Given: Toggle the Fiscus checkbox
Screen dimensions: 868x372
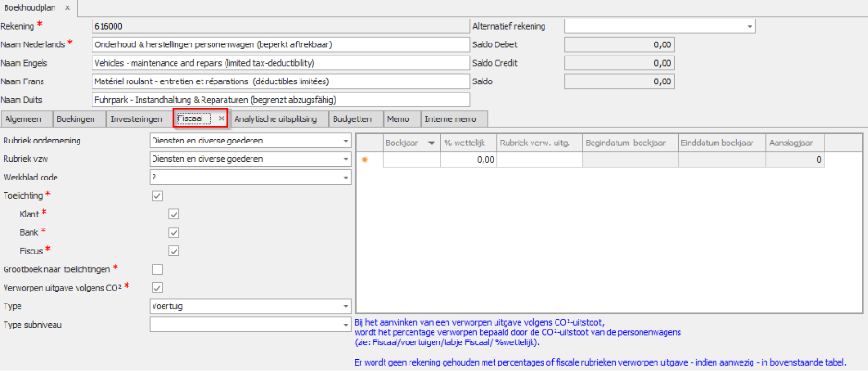Looking at the screenshot, I should point(174,251).
